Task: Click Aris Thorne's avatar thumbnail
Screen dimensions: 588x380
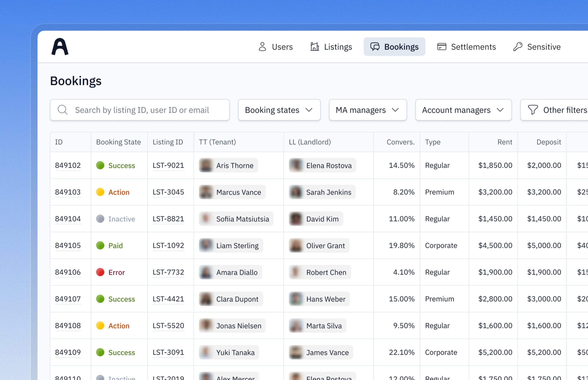Action: pyautogui.click(x=206, y=165)
